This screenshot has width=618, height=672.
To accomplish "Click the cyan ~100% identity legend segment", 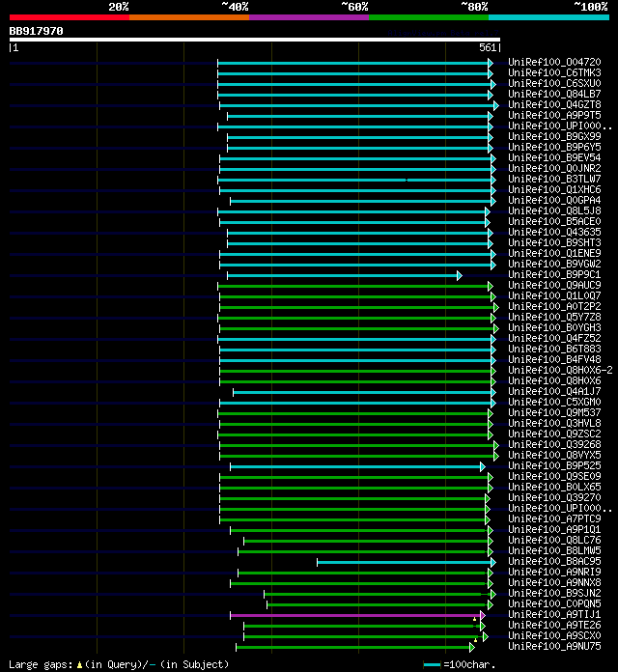I will coord(549,17).
